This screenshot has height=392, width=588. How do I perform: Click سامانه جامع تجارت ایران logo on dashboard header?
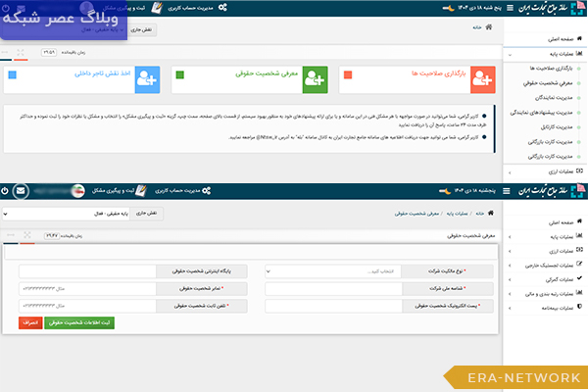pos(551,8)
